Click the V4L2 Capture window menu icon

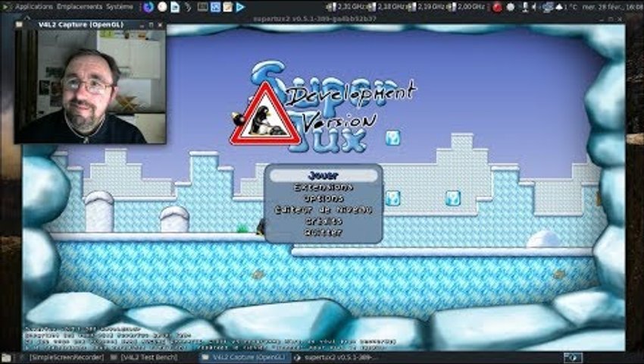(19, 25)
